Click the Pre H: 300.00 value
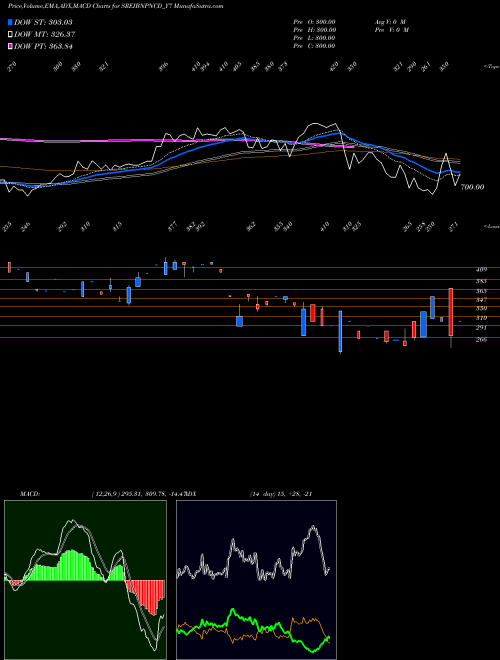500x660 pixels. pyautogui.click(x=314, y=30)
